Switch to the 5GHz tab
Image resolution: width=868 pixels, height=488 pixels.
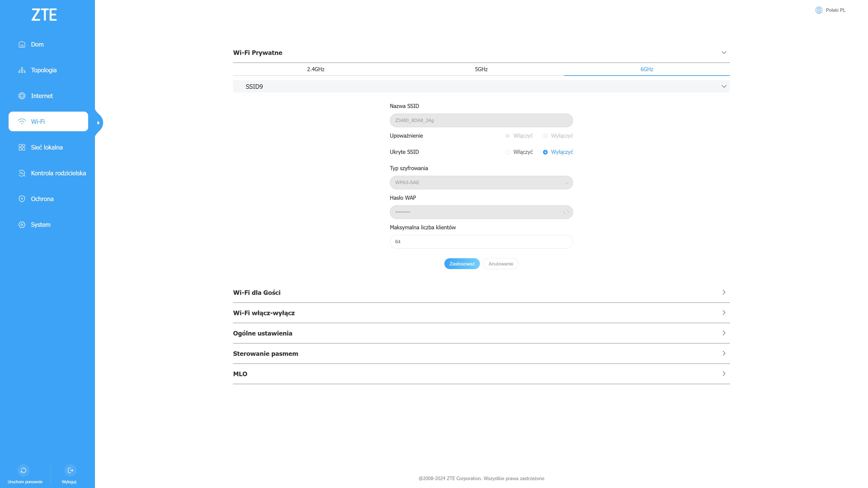(481, 69)
